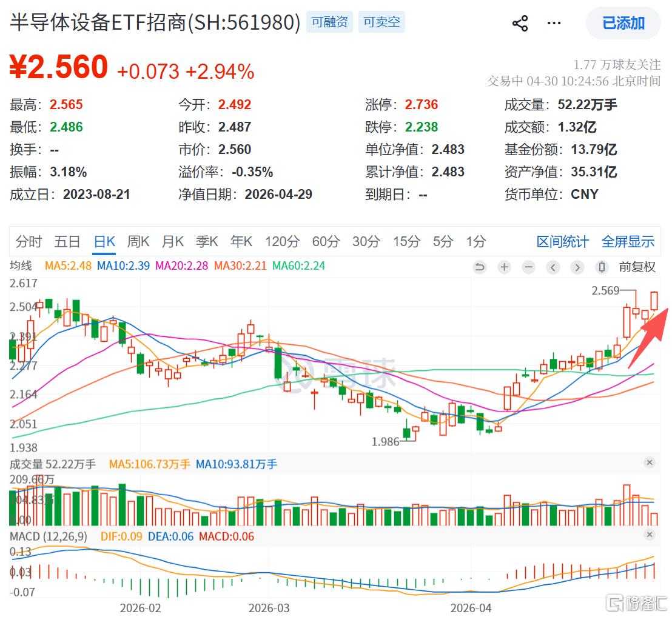Screen dimensions: 672x617
Task: Open the three-dots more options menu
Action: tap(554, 23)
